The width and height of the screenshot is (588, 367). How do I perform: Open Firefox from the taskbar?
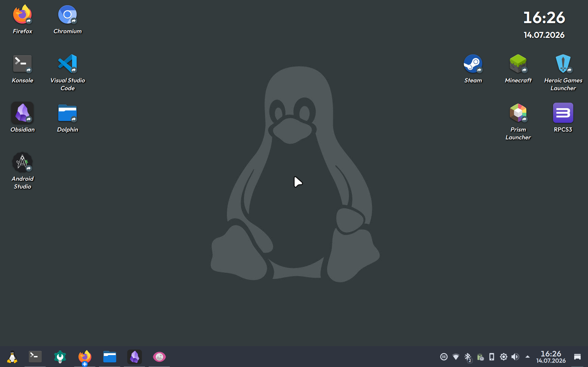pos(85,357)
